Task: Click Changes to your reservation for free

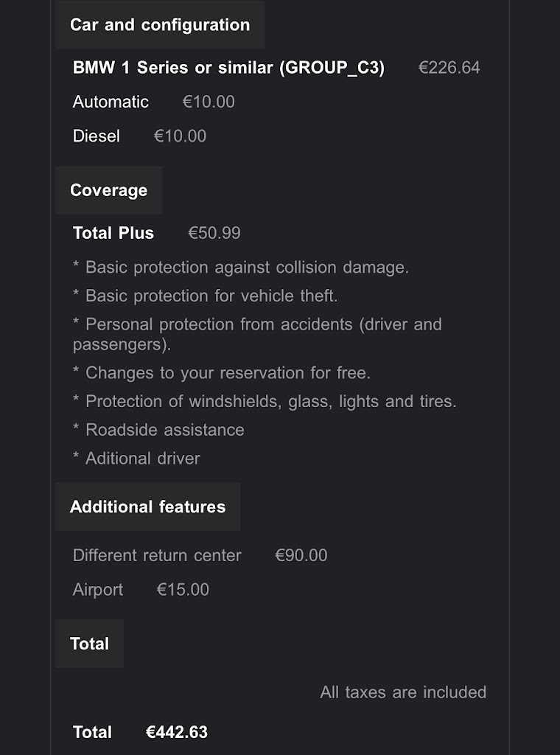Action: pos(222,372)
